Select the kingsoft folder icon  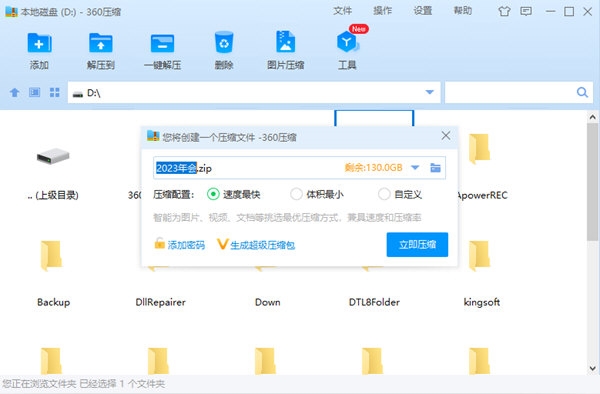coord(479,256)
